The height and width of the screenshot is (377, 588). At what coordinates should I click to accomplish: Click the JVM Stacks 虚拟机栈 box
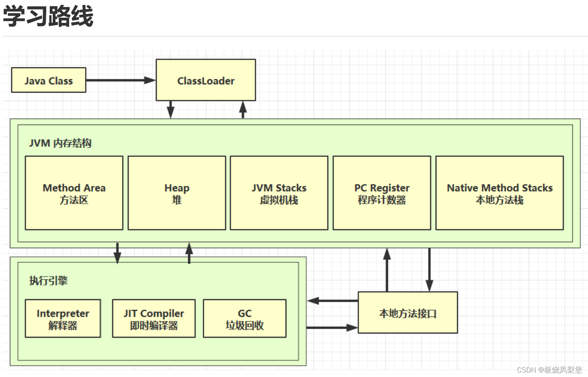(x=279, y=193)
